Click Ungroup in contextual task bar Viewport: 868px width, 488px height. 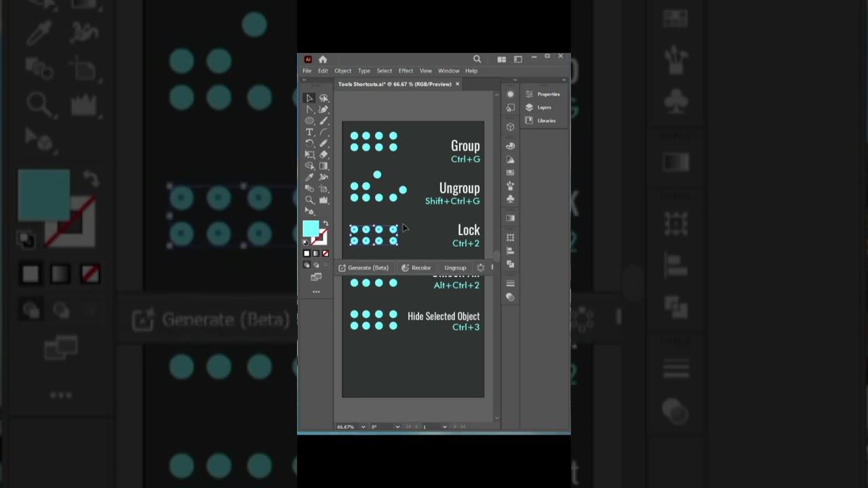point(455,268)
